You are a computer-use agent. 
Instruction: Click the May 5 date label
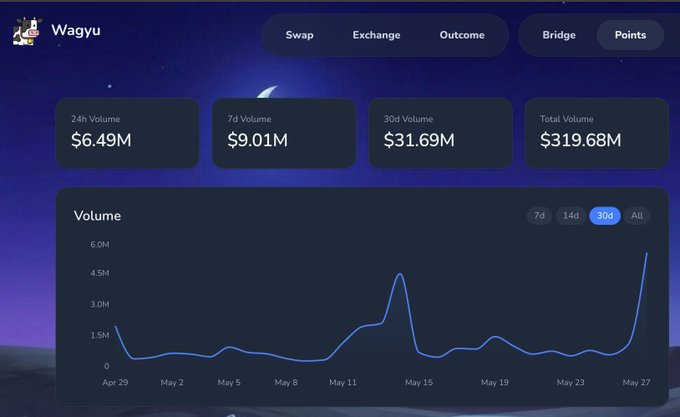(x=229, y=382)
